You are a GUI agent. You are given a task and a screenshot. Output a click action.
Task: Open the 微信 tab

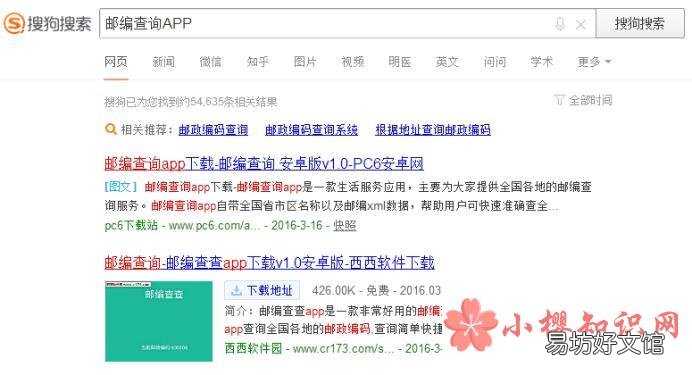[x=211, y=62]
